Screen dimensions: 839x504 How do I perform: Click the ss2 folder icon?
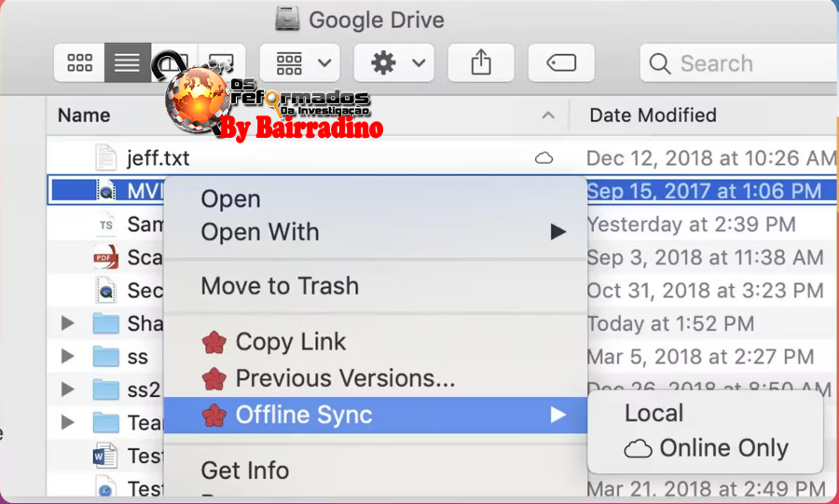[x=105, y=389]
